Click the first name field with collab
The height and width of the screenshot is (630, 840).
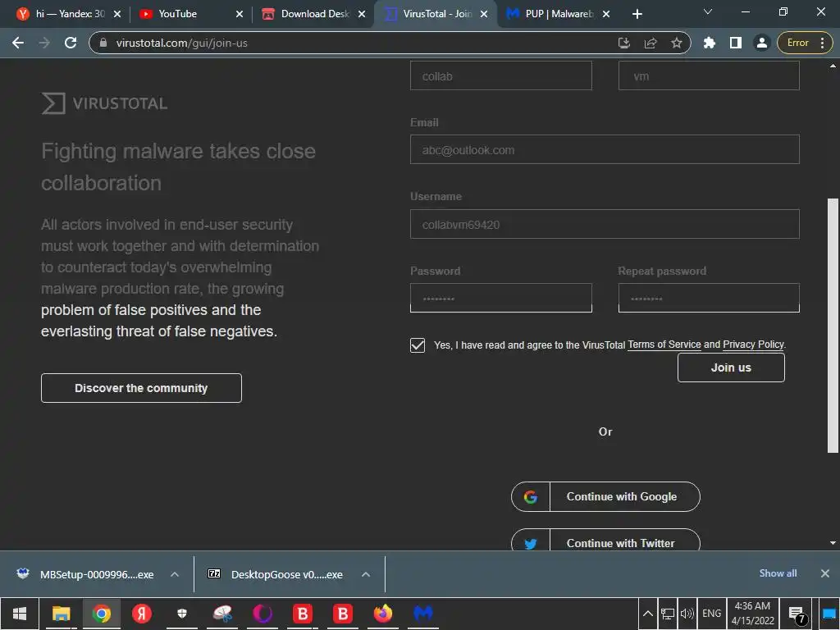click(501, 75)
